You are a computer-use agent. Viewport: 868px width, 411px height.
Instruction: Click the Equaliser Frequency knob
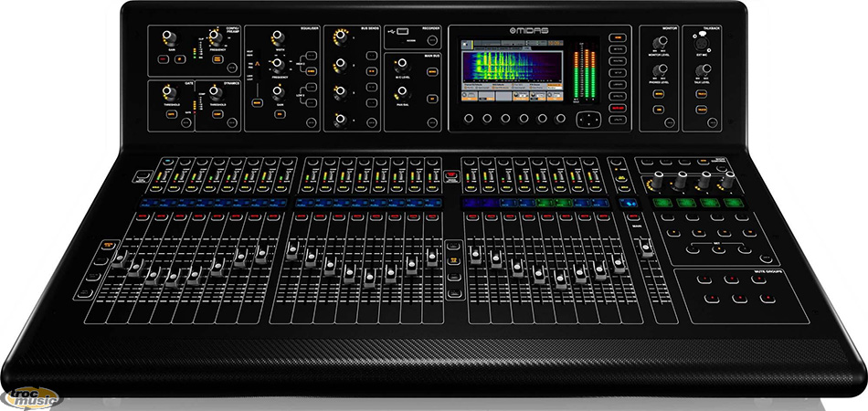279,65
